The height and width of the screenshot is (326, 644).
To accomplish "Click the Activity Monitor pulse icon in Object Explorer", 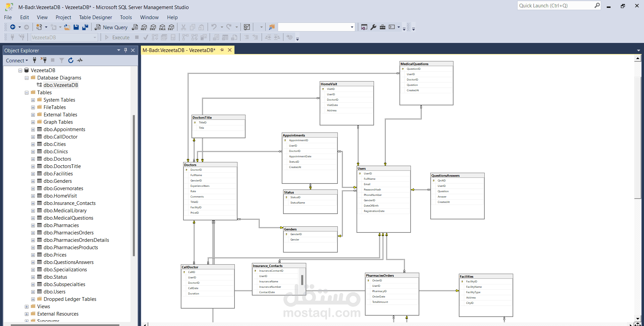I will [x=80, y=60].
